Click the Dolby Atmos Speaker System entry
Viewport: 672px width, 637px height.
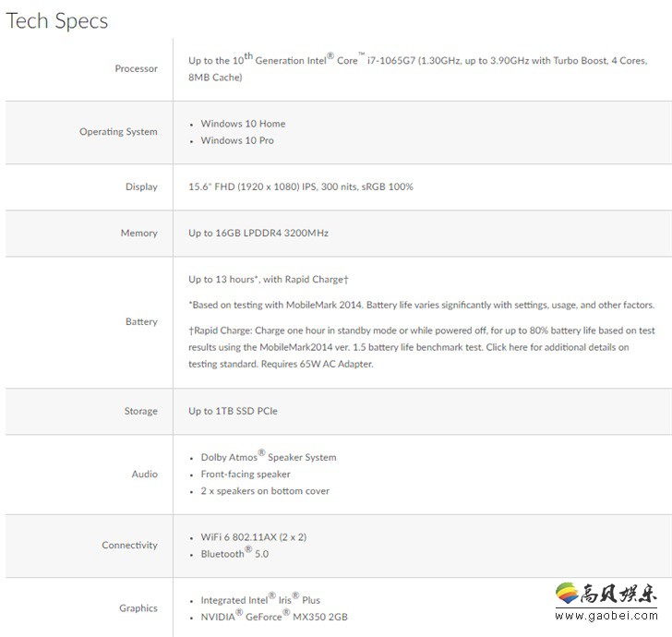[269, 456]
